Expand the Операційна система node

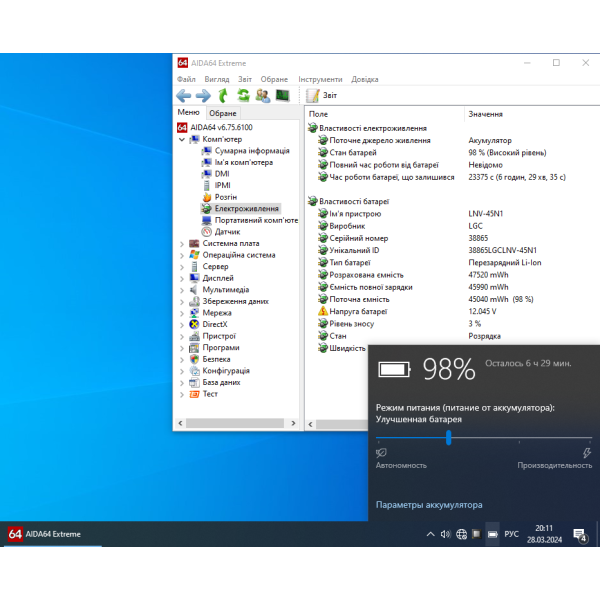point(182,255)
